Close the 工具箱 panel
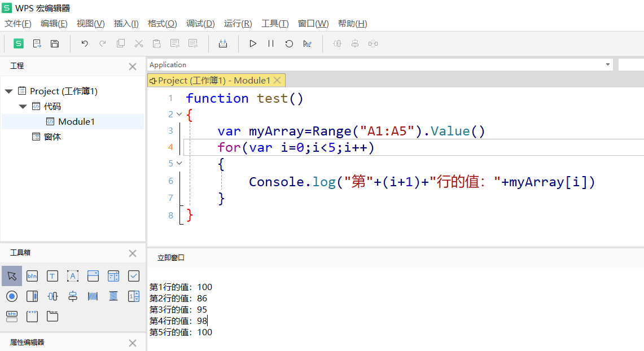This screenshot has width=644, height=351. [x=133, y=253]
